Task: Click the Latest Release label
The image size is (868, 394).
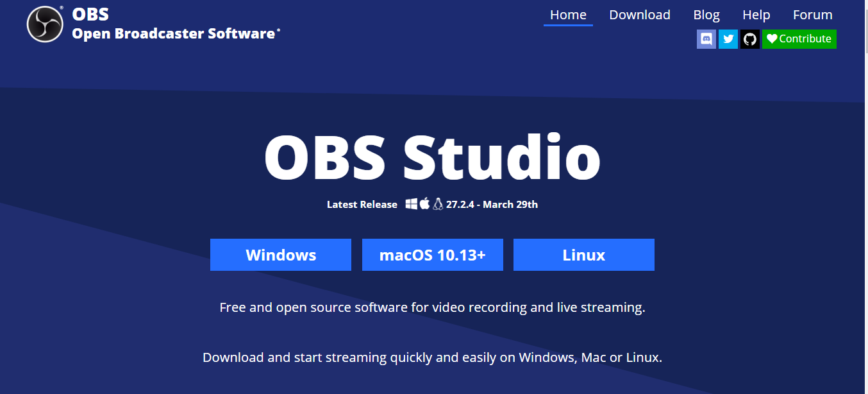Action: 362,205
